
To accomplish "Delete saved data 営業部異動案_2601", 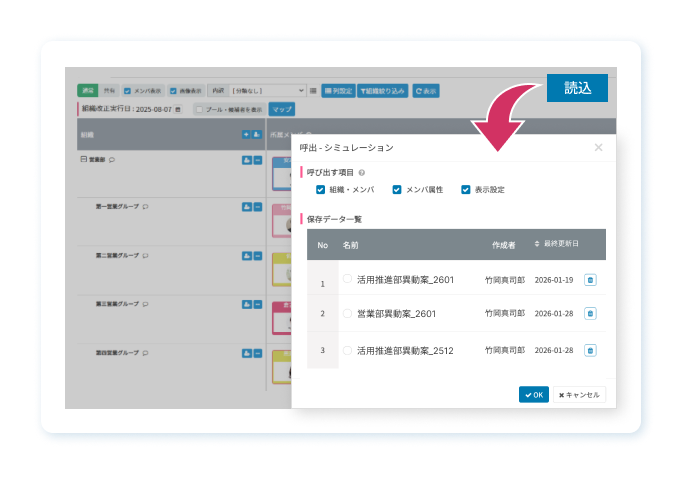I will click(x=590, y=313).
